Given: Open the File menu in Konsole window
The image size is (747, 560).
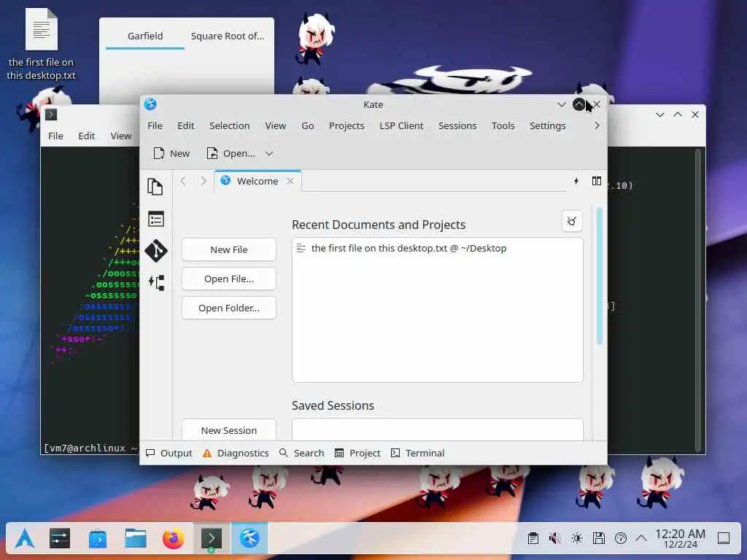Looking at the screenshot, I should point(55,136).
